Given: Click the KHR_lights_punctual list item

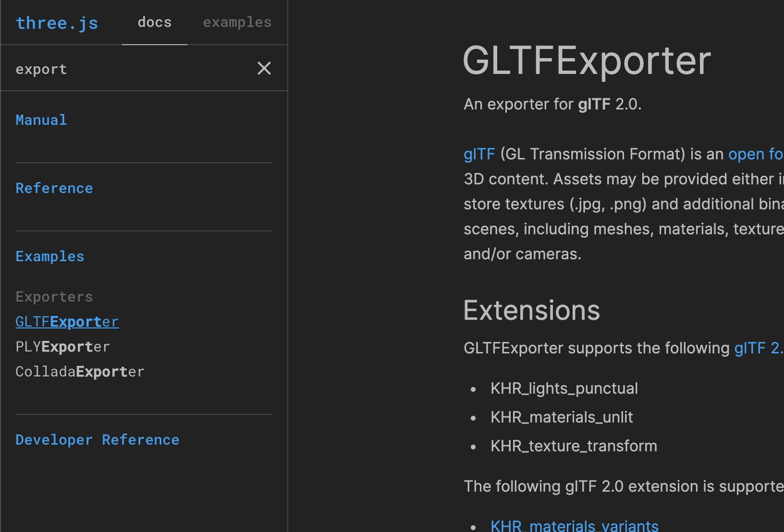Looking at the screenshot, I should (563, 388).
